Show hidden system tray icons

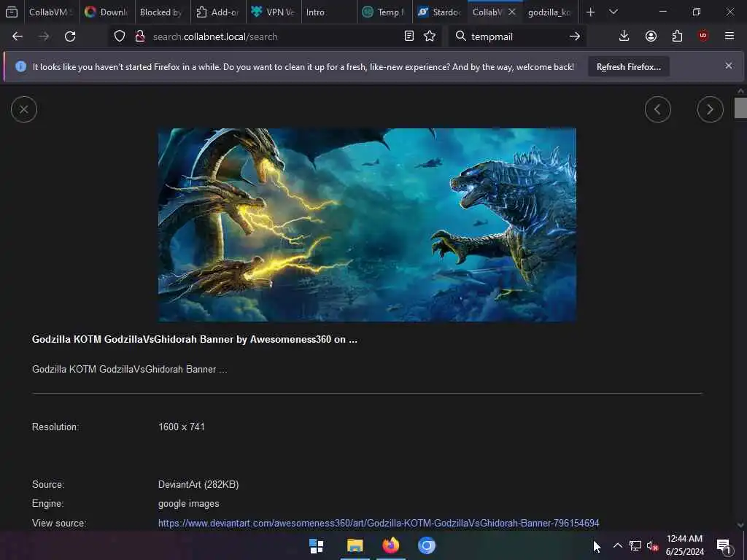point(617,545)
